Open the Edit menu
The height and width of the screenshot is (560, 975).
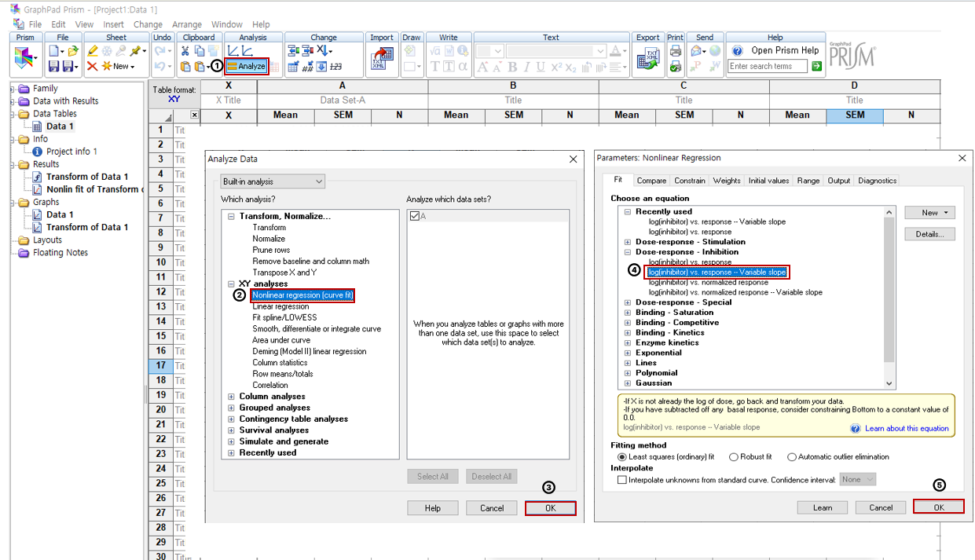[x=58, y=24]
